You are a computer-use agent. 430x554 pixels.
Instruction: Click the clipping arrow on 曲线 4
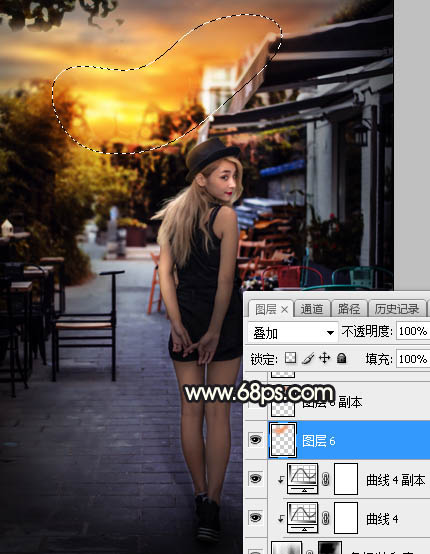pos(281,518)
